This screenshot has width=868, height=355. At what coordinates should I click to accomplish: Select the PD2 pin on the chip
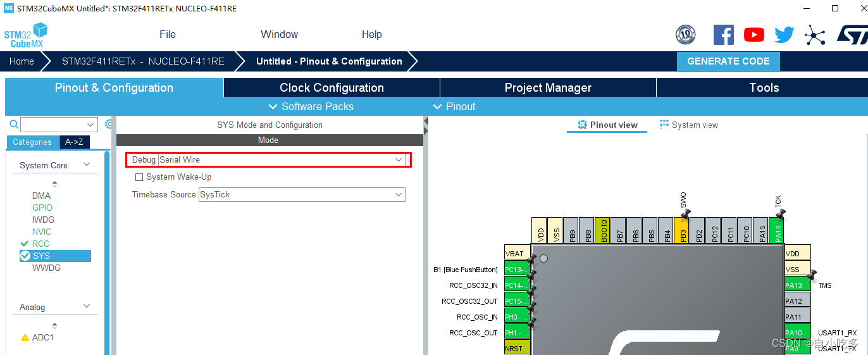point(697,230)
